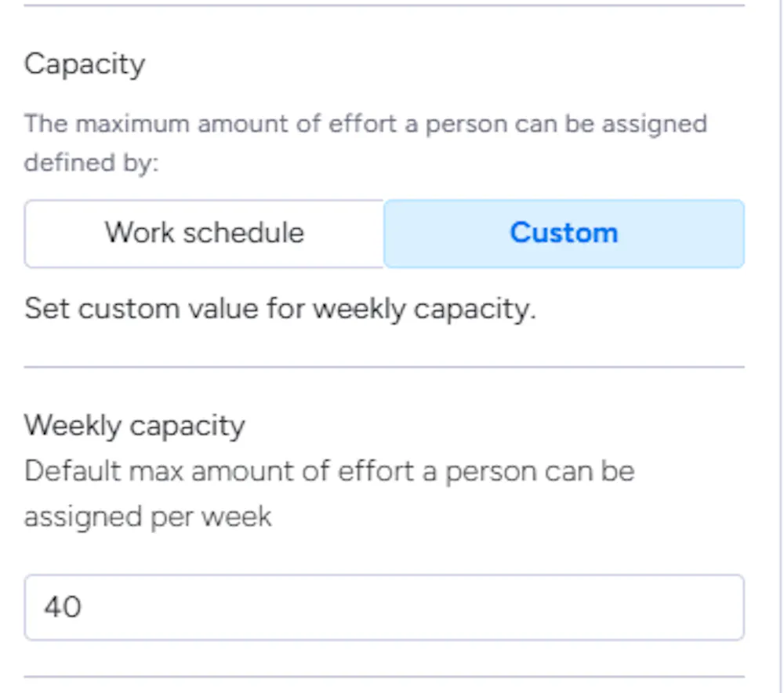Click the "Work schedule" button text
The width and height of the screenshot is (784, 693).
204,234
